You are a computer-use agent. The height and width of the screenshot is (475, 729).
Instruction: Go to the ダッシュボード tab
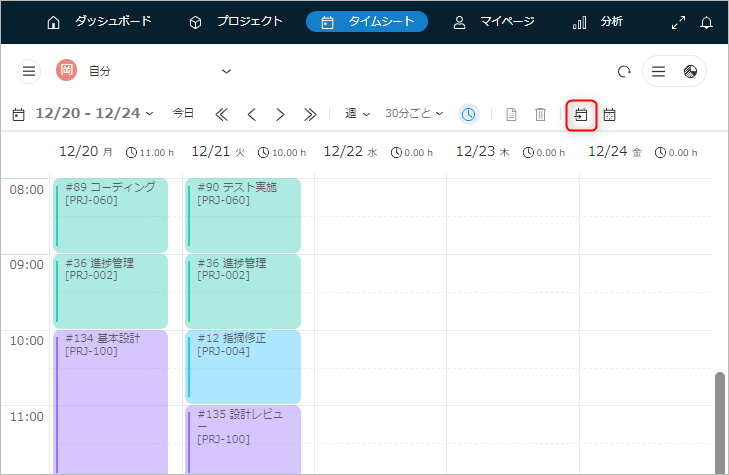[99, 21]
